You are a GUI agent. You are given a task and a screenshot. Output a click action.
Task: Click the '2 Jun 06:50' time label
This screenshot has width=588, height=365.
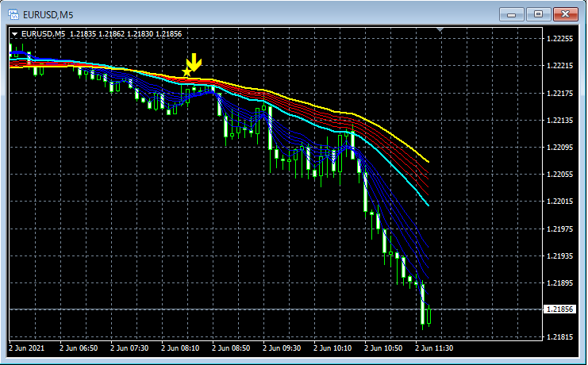79,348
